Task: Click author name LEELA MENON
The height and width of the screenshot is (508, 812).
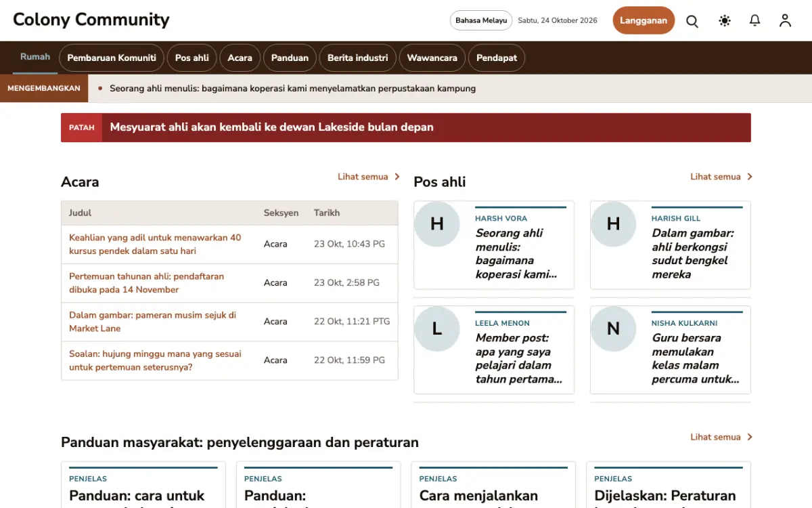Action: coord(502,323)
